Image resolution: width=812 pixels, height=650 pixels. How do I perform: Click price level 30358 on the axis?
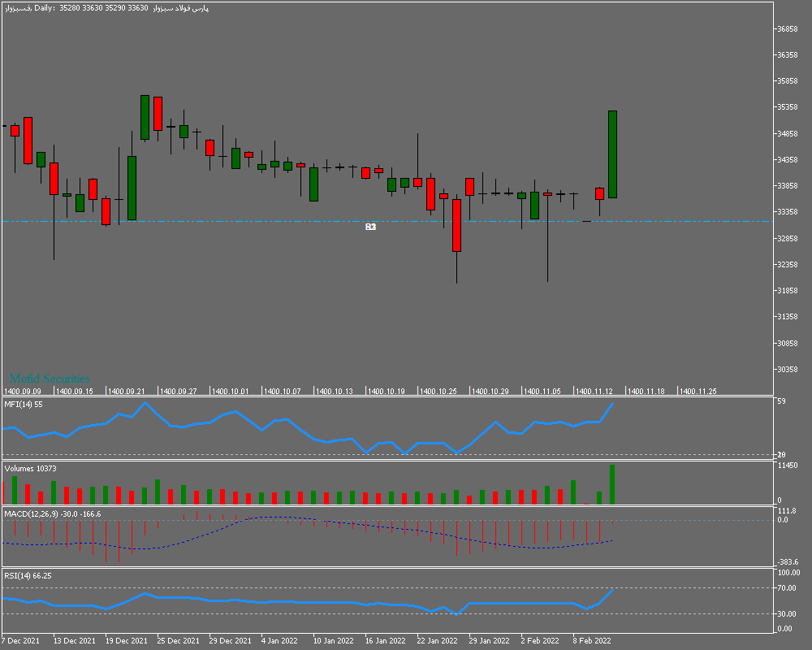coord(787,370)
